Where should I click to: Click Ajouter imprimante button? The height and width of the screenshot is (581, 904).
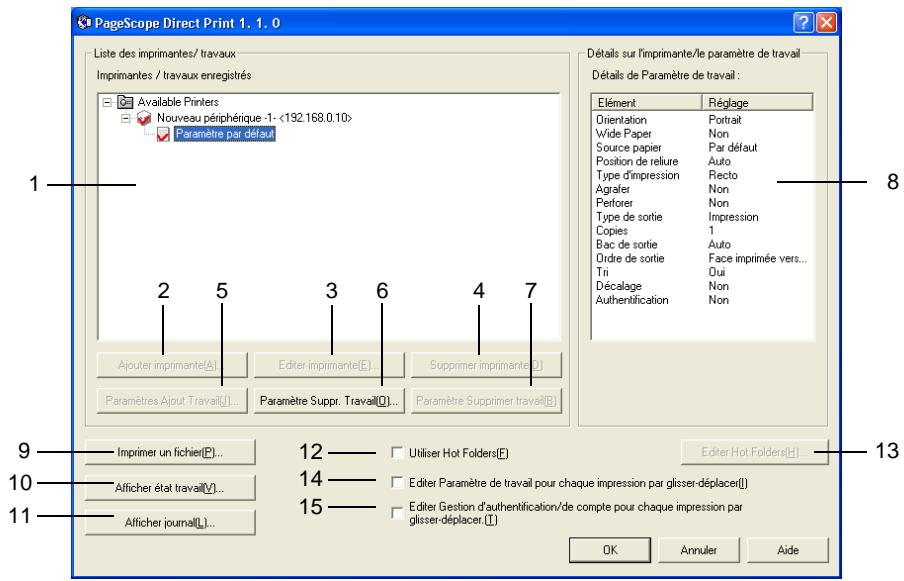[x=172, y=365]
